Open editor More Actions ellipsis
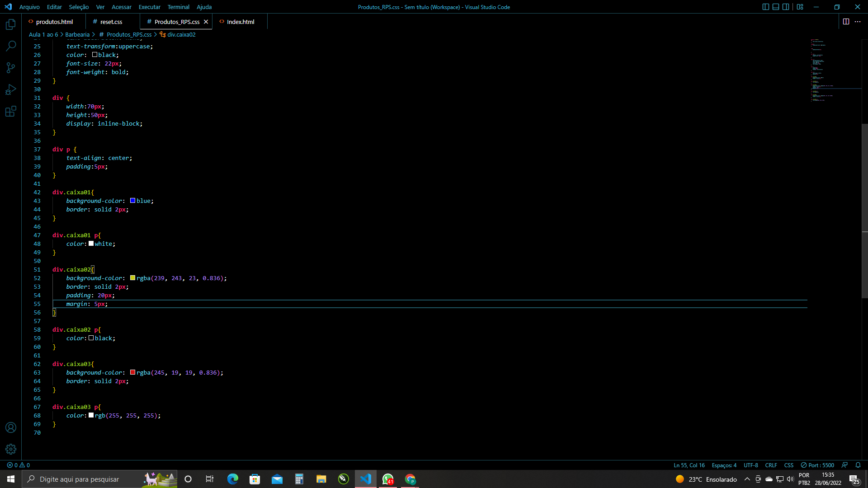This screenshot has width=868, height=488. pyautogui.click(x=858, y=21)
